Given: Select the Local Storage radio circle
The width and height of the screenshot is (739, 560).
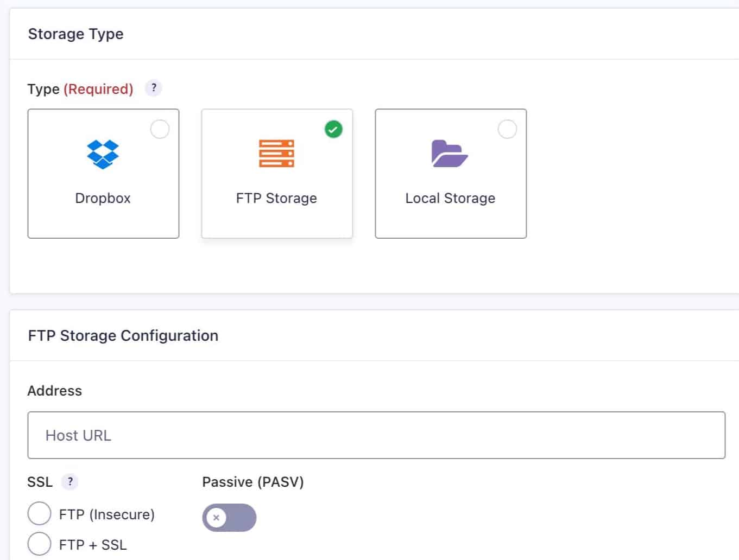Looking at the screenshot, I should click(x=507, y=129).
